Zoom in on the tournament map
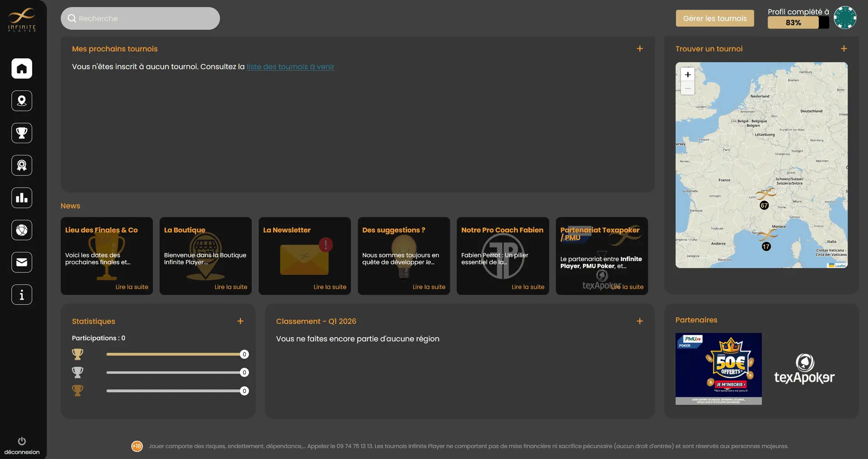 688,75
